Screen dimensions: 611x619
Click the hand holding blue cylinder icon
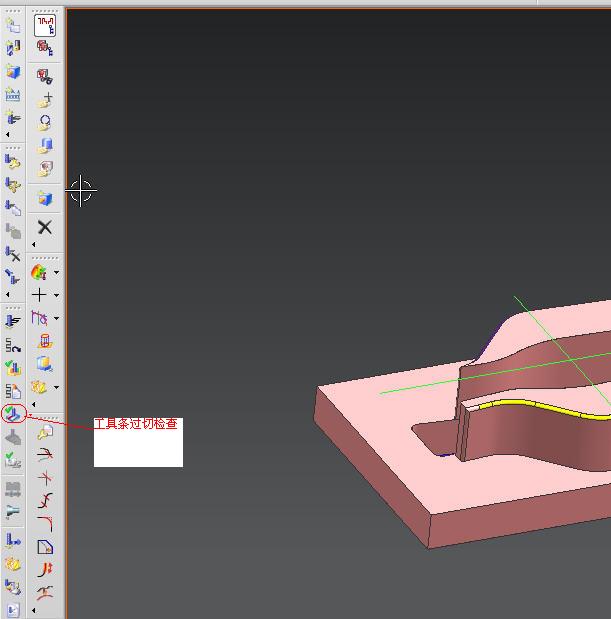pos(45,145)
